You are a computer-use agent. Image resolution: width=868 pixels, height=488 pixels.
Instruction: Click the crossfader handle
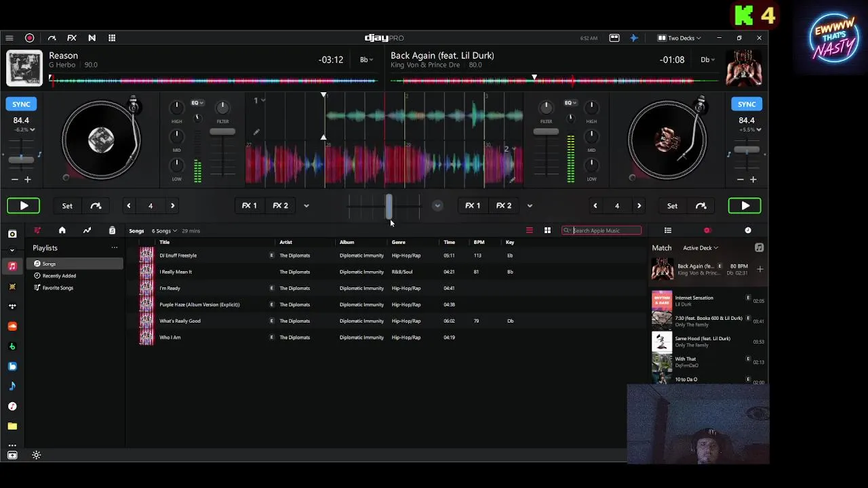[x=389, y=207]
